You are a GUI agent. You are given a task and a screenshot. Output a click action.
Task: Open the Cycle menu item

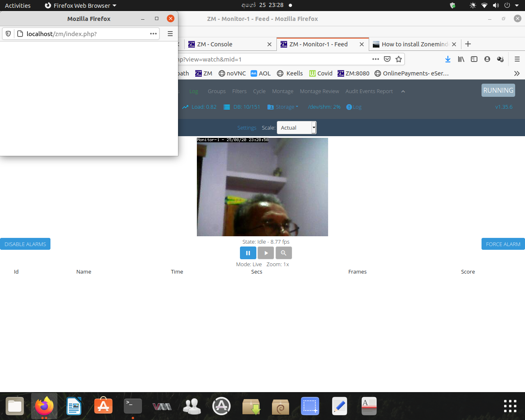[x=259, y=91]
